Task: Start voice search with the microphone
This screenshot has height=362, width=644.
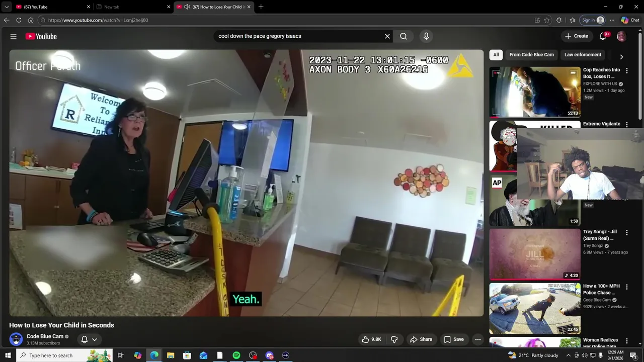Action: (426, 36)
